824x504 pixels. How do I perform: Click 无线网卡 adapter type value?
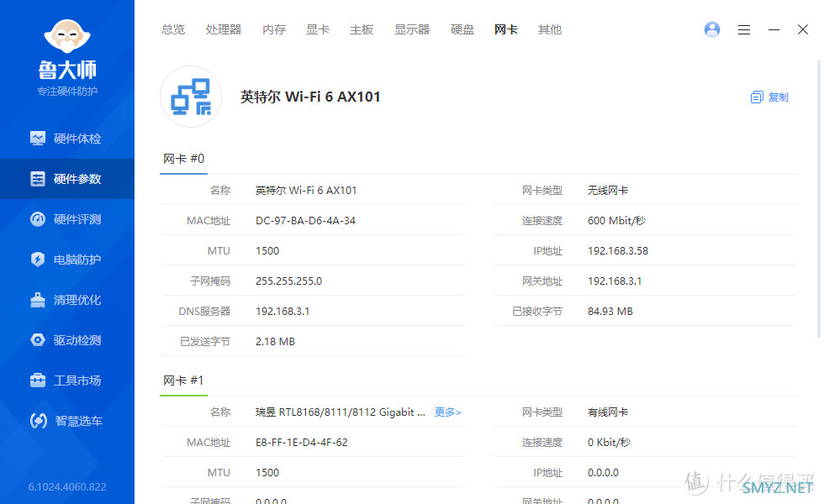pyautogui.click(x=607, y=191)
